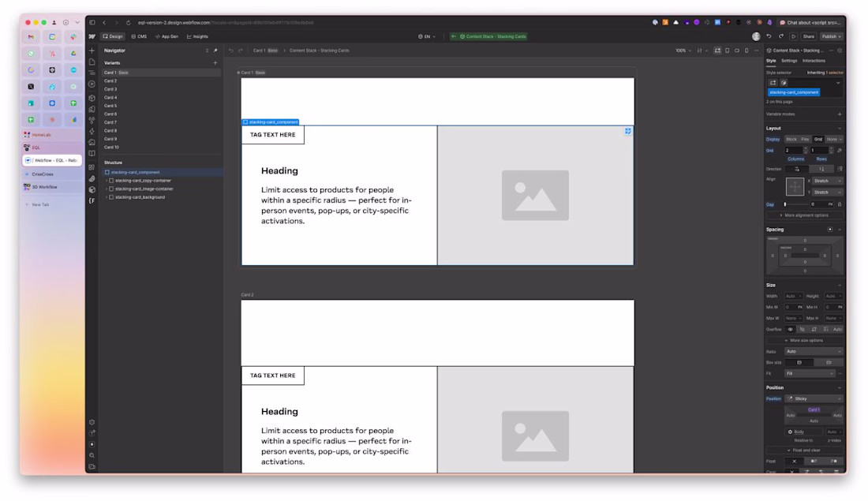Expand stacking-card_copy-container tree node
The height and width of the screenshot is (501, 868).
point(107,181)
